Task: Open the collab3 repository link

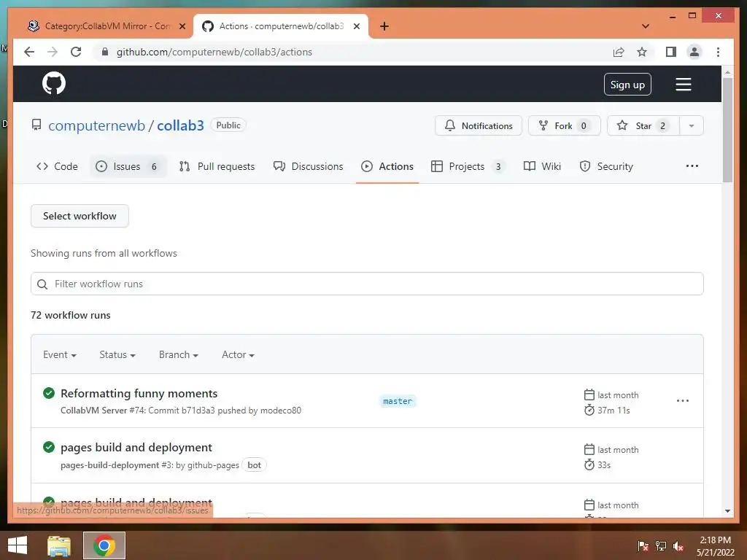Action: click(x=181, y=125)
